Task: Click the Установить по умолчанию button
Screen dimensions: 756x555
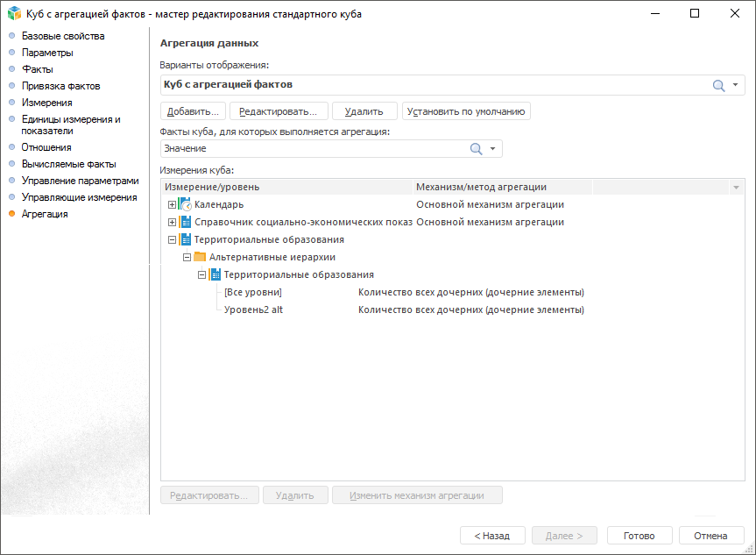Action: [466, 111]
